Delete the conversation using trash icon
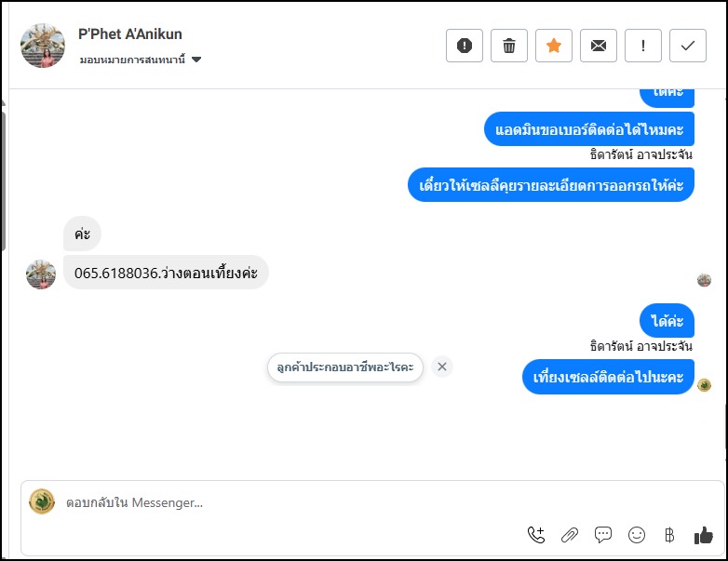The width and height of the screenshot is (728, 561). click(x=509, y=46)
